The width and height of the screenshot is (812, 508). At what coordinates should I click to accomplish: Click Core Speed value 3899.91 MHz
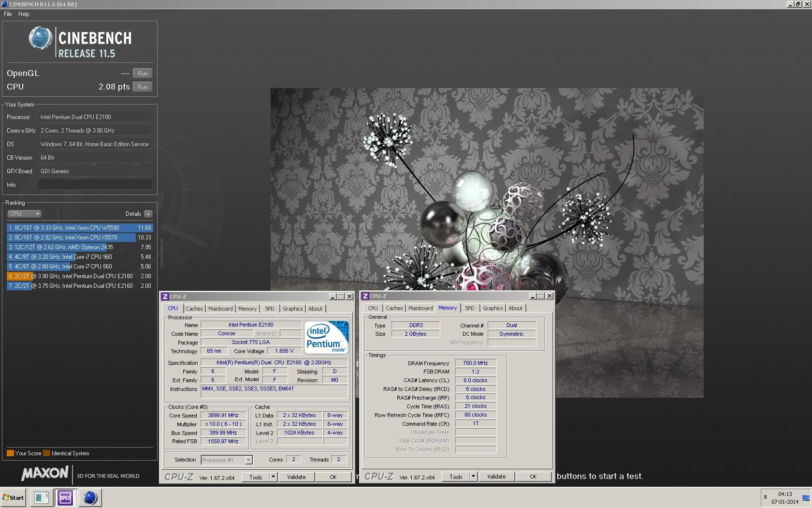click(223, 416)
